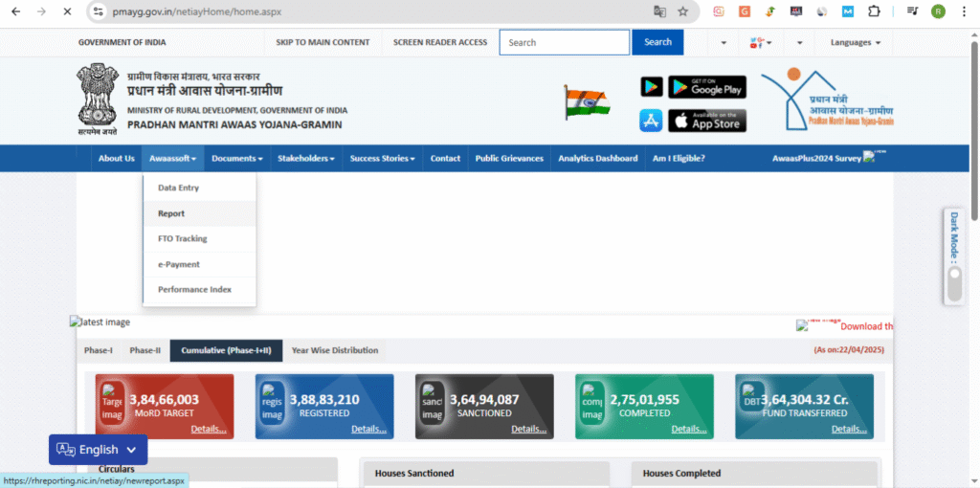Image resolution: width=980 pixels, height=488 pixels.
Task: Bookmark this page with the star icon
Action: coord(682,11)
